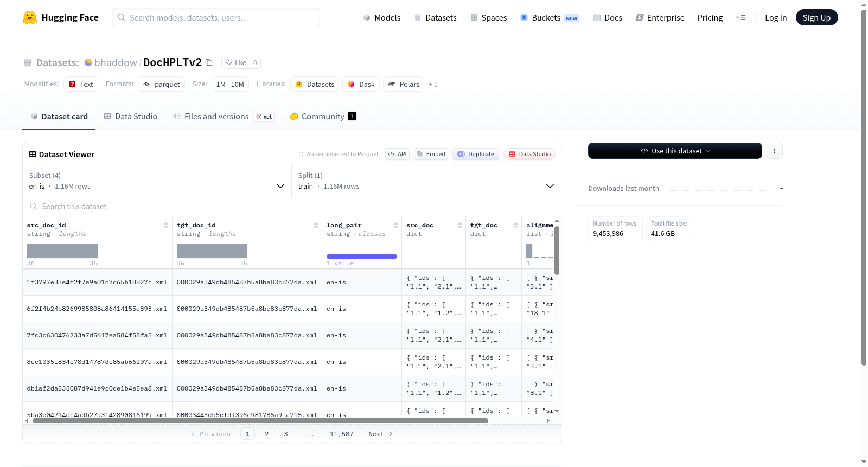The image size is (868, 467).
Task: Click the Hugging Face logo icon
Action: [x=30, y=17]
